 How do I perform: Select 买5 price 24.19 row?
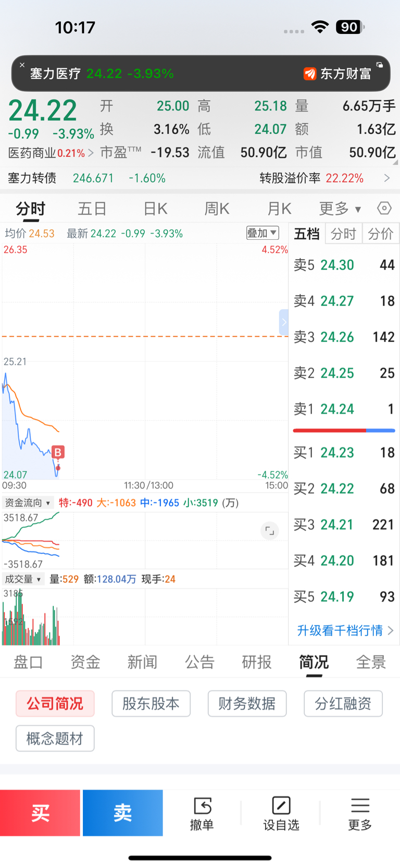[344, 596]
